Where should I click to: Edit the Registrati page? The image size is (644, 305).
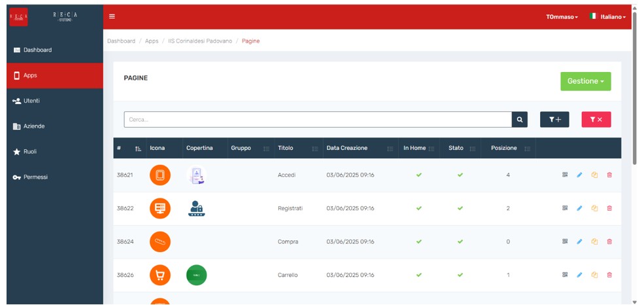(x=579, y=208)
